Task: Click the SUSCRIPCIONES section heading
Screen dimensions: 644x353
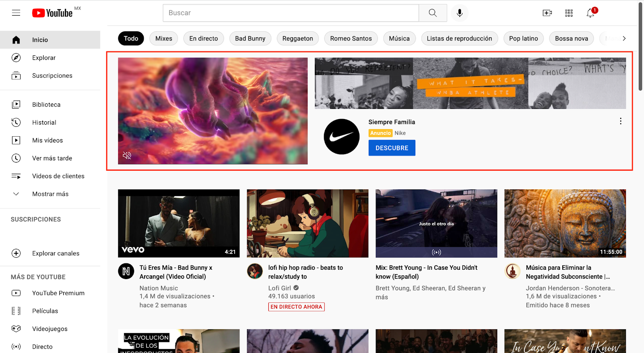Action: pos(36,220)
